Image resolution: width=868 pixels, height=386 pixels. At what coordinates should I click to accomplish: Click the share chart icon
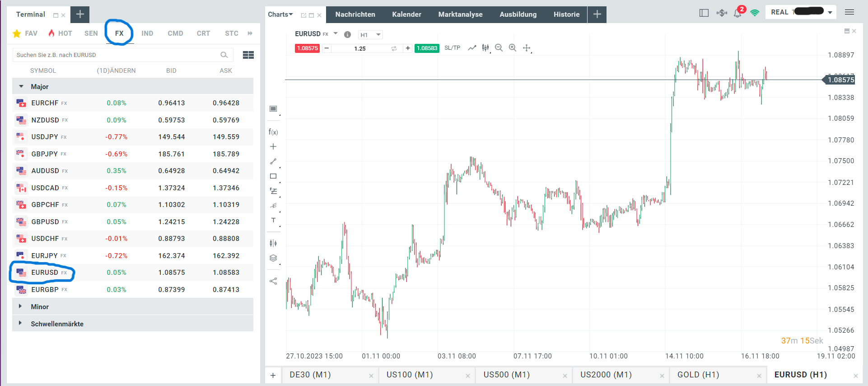click(273, 281)
